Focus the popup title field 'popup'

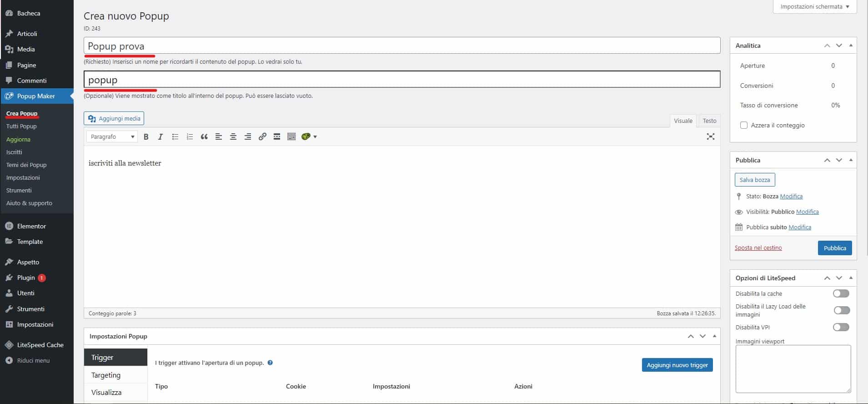[x=402, y=79]
